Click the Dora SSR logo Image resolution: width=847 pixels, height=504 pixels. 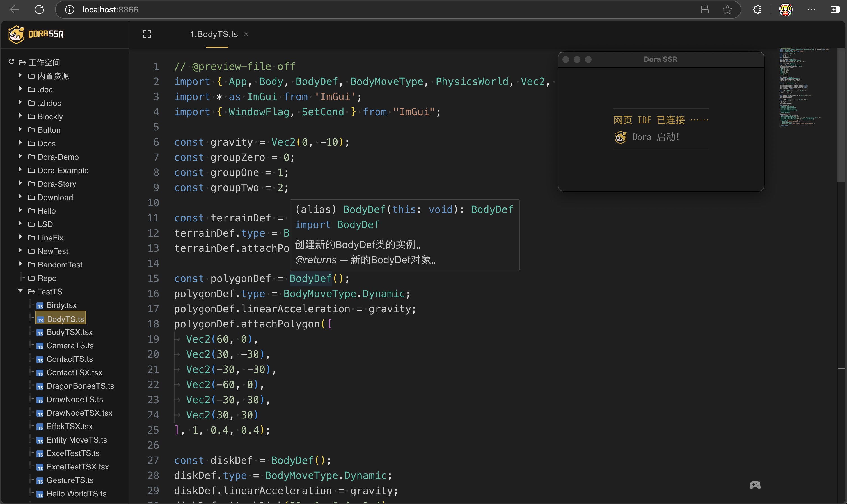[x=16, y=34]
